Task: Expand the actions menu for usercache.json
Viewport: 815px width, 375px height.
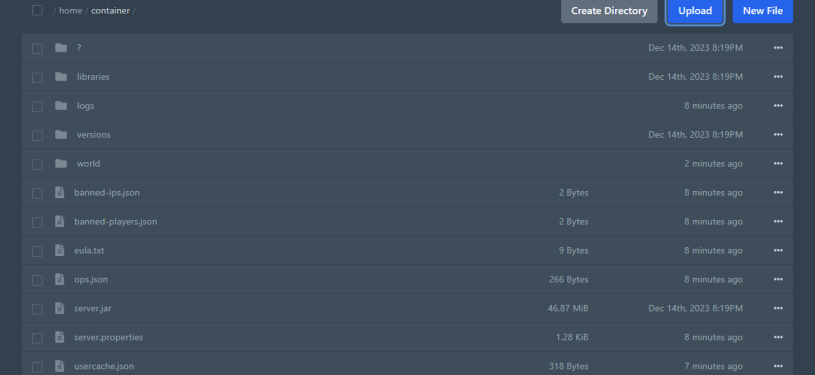Action: tap(778, 366)
